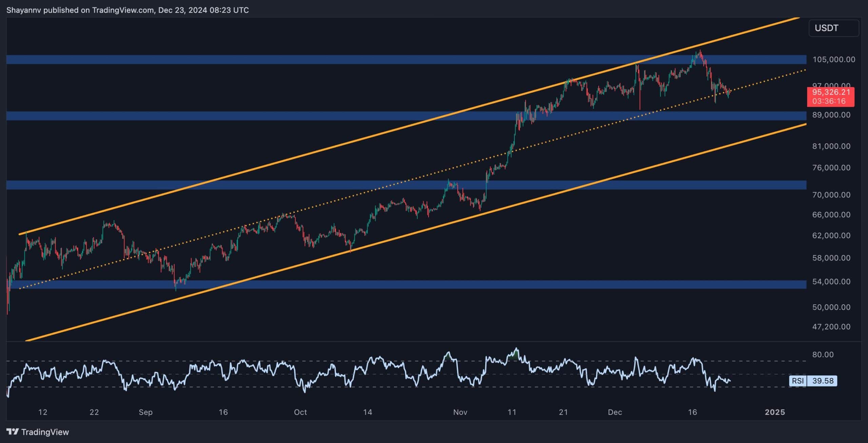Click the TradingView logo at bottom left
The height and width of the screenshot is (443, 868).
(38, 432)
